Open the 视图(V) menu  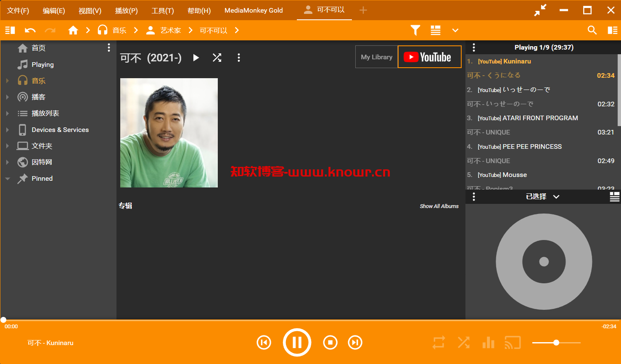pyautogui.click(x=90, y=11)
